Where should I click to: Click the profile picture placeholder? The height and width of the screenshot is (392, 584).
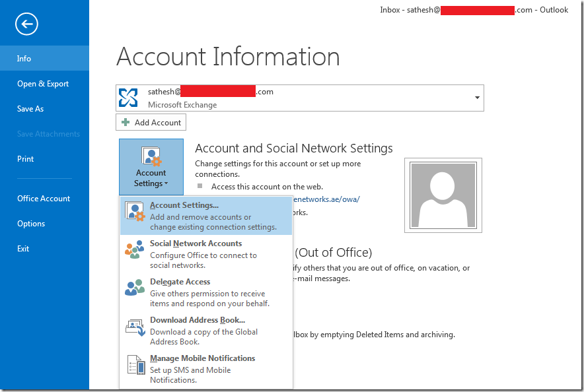tap(443, 195)
